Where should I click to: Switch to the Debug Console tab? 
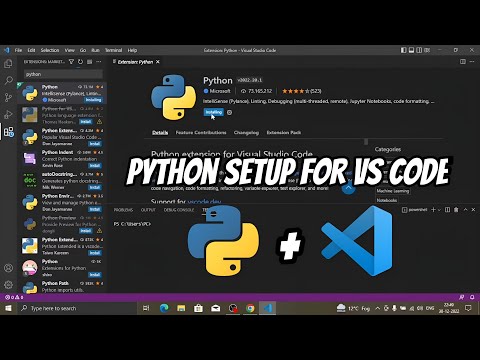click(179, 210)
